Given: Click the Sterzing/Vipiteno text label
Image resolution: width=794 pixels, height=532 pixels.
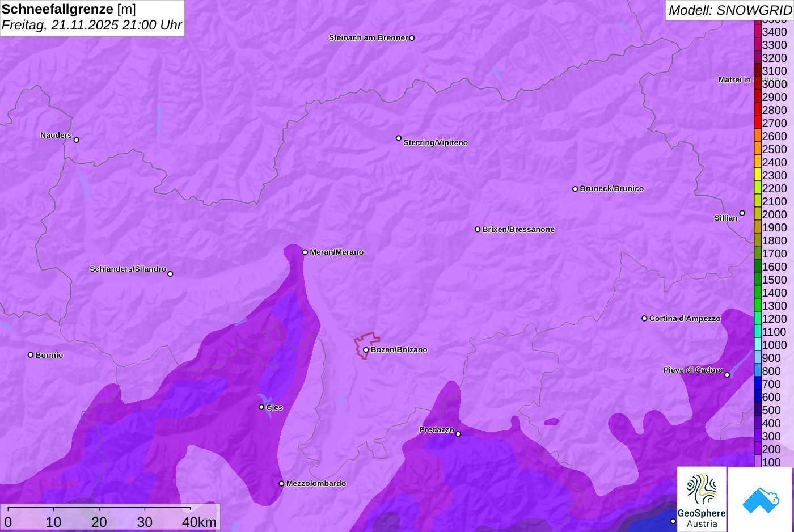Looking at the screenshot, I should pos(436,142).
